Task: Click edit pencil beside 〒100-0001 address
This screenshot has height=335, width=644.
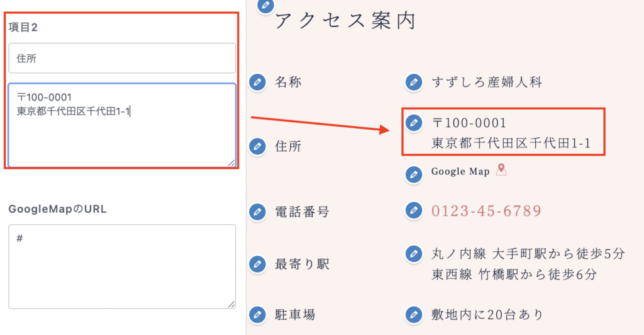Action: (x=413, y=122)
